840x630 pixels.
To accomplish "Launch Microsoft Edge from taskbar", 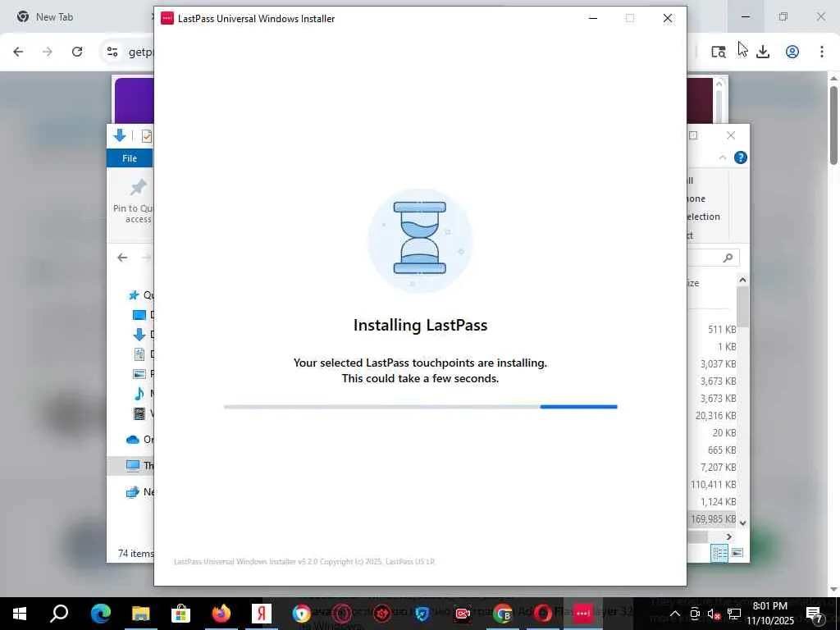I will [x=100, y=614].
